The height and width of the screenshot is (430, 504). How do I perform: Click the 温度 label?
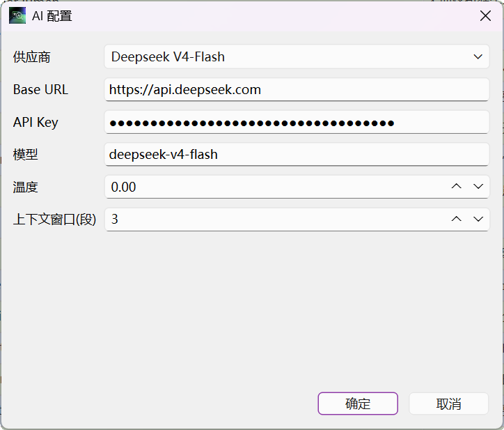[25, 187]
